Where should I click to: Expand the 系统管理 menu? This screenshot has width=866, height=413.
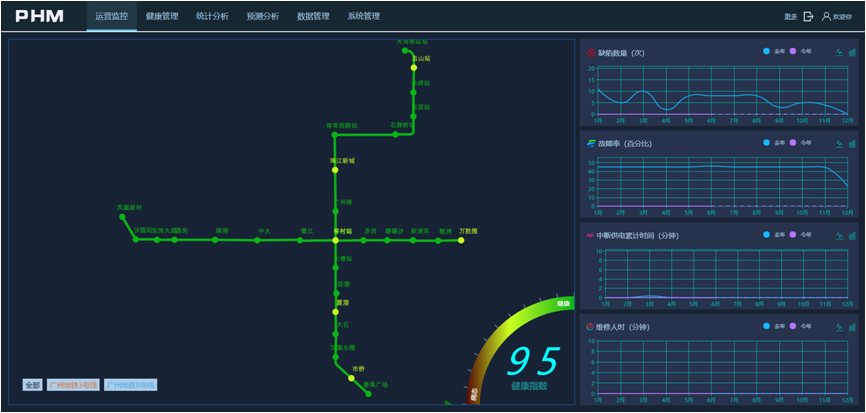363,16
